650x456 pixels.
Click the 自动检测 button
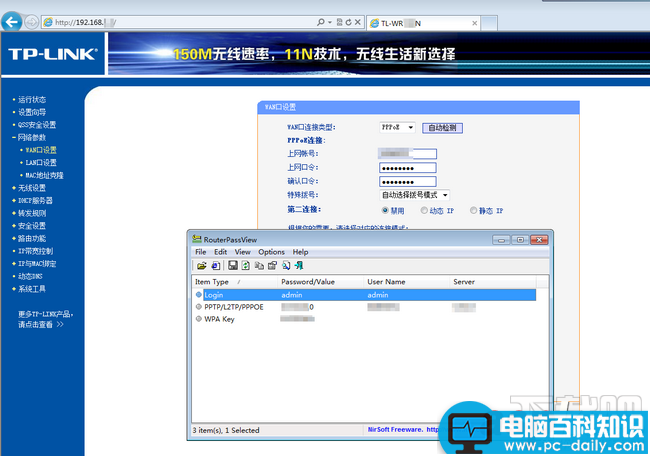coord(441,128)
